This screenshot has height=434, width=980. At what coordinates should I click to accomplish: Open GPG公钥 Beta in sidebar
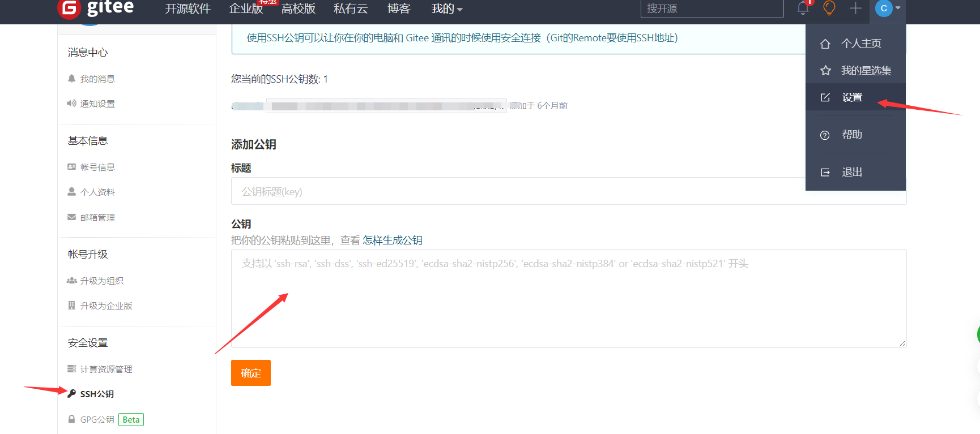[106, 419]
